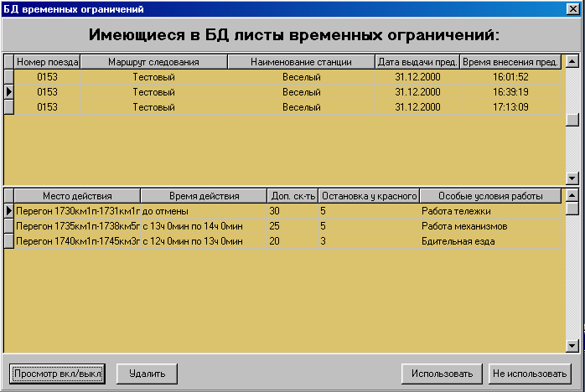Screen dimensions: 585x392
Task: Click current-row arrow of the Работа тележки row
Action: point(9,211)
